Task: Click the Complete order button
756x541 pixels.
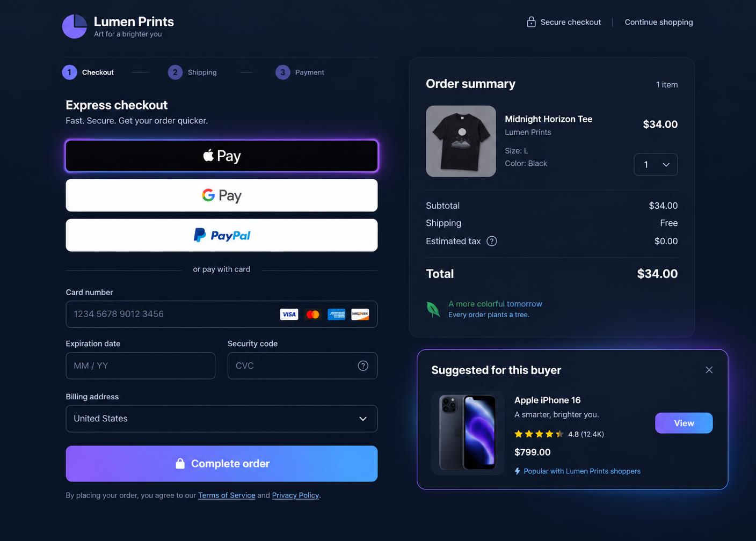Action: (222, 464)
